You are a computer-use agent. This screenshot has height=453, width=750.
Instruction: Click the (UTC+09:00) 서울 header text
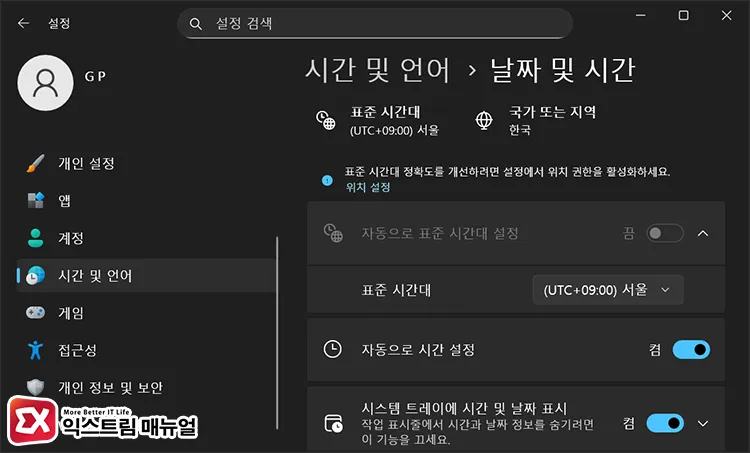[394, 130]
